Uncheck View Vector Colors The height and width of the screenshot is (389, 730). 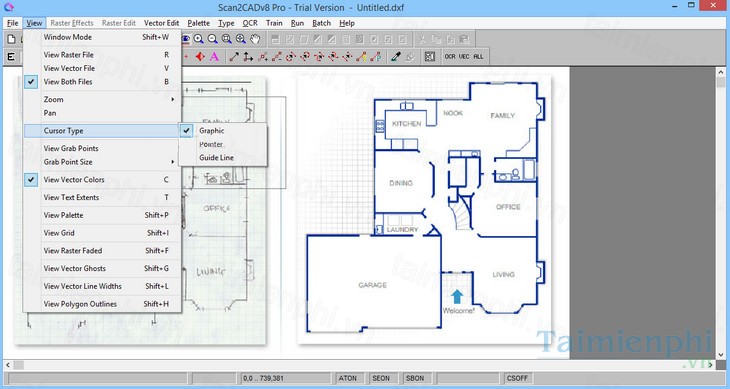point(102,180)
